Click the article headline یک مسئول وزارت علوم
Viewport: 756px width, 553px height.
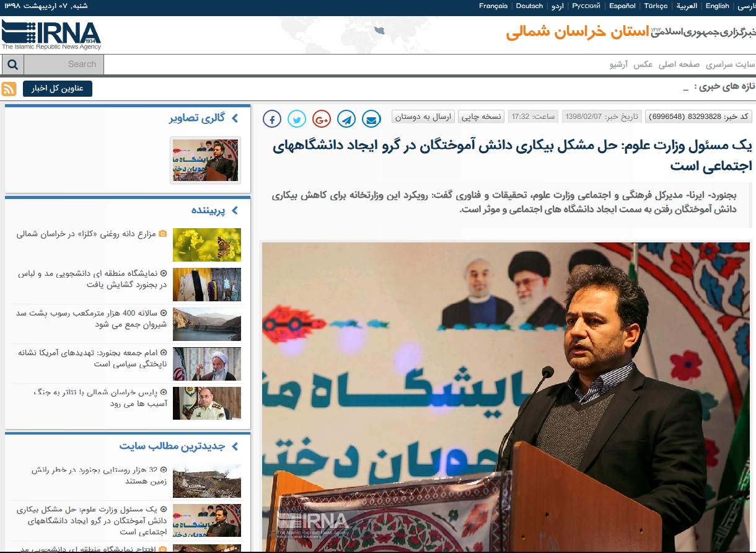[x=513, y=156]
